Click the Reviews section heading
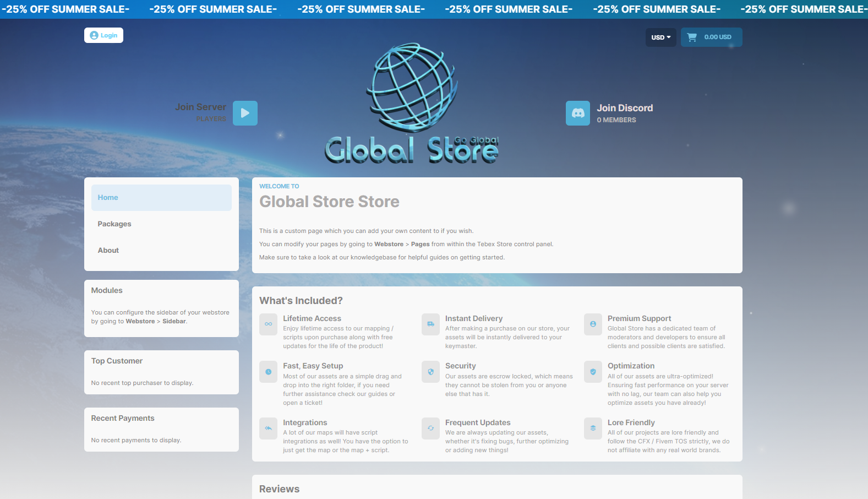 tap(279, 489)
